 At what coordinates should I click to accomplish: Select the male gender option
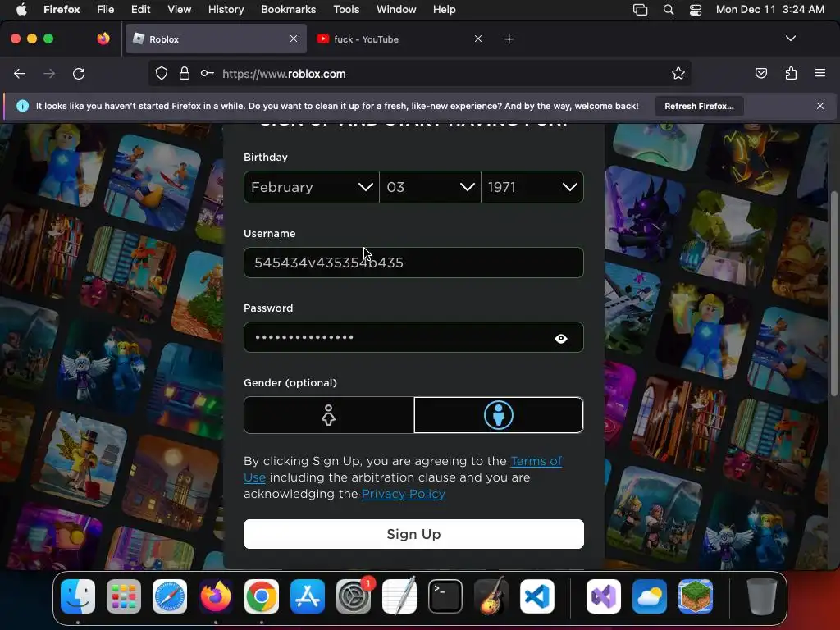499,415
